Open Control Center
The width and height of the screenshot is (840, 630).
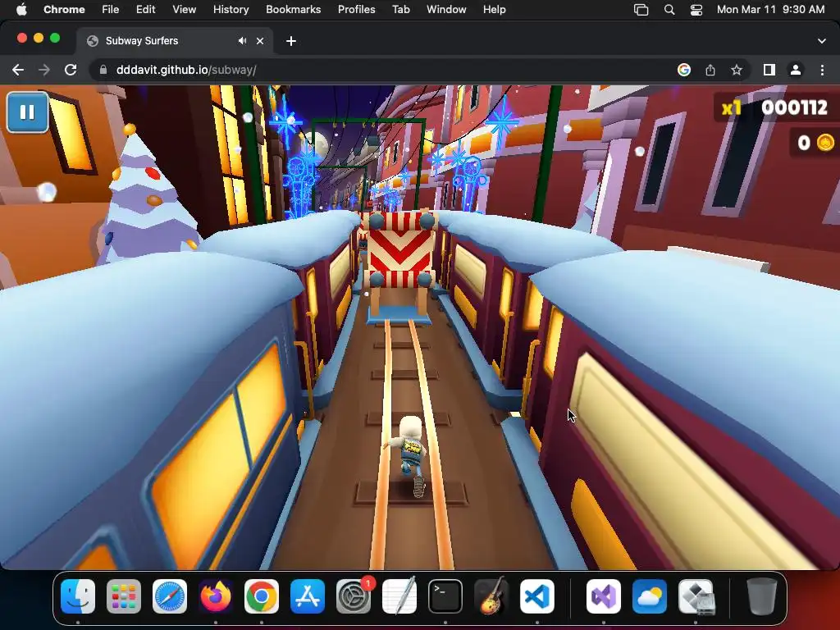click(x=696, y=10)
